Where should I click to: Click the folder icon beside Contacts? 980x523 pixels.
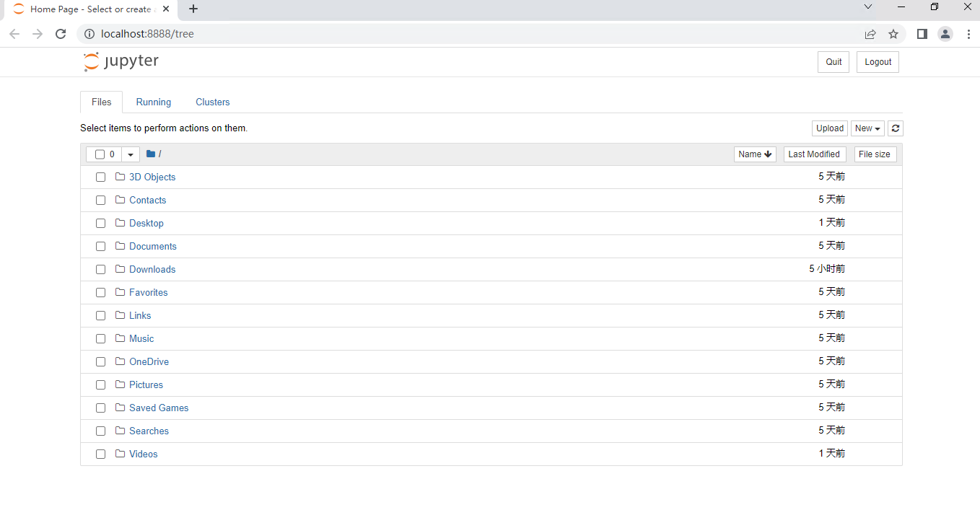(121, 200)
